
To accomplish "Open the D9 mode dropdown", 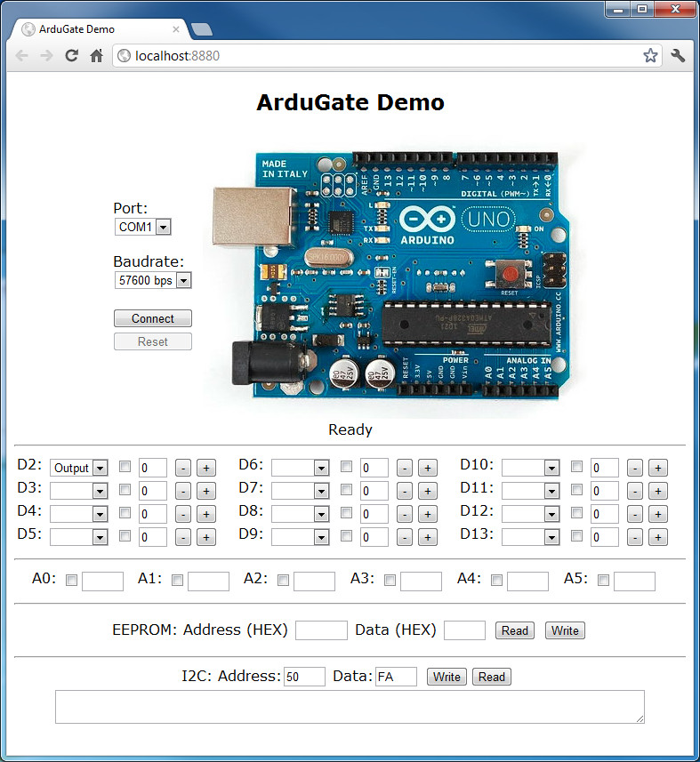I will coord(301,537).
